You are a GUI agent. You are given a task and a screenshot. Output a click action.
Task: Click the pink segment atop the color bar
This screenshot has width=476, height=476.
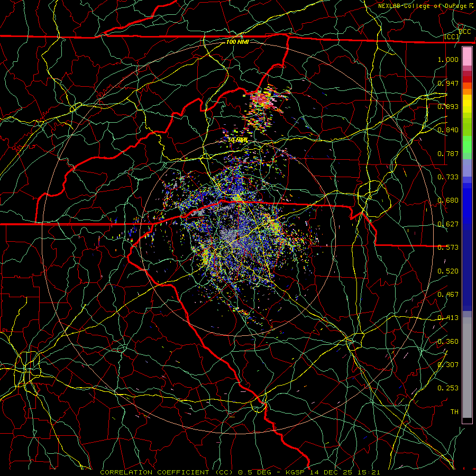click(x=467, y=57)
